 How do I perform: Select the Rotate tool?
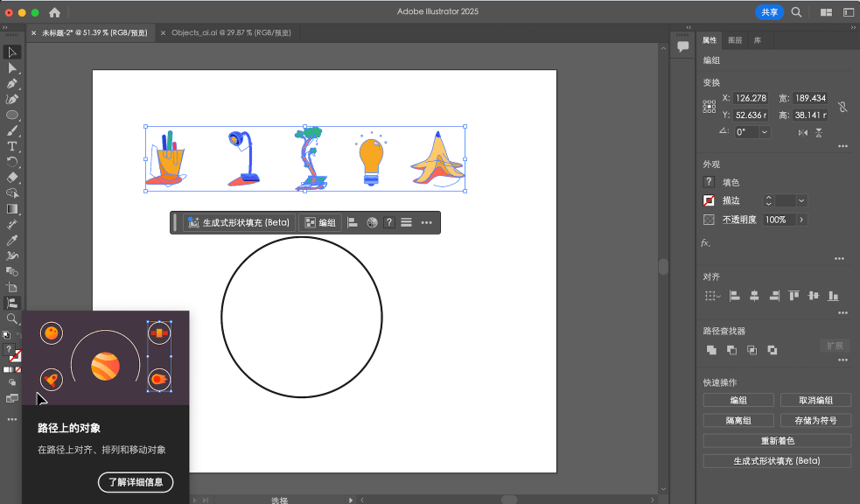[x=11, y=159]
